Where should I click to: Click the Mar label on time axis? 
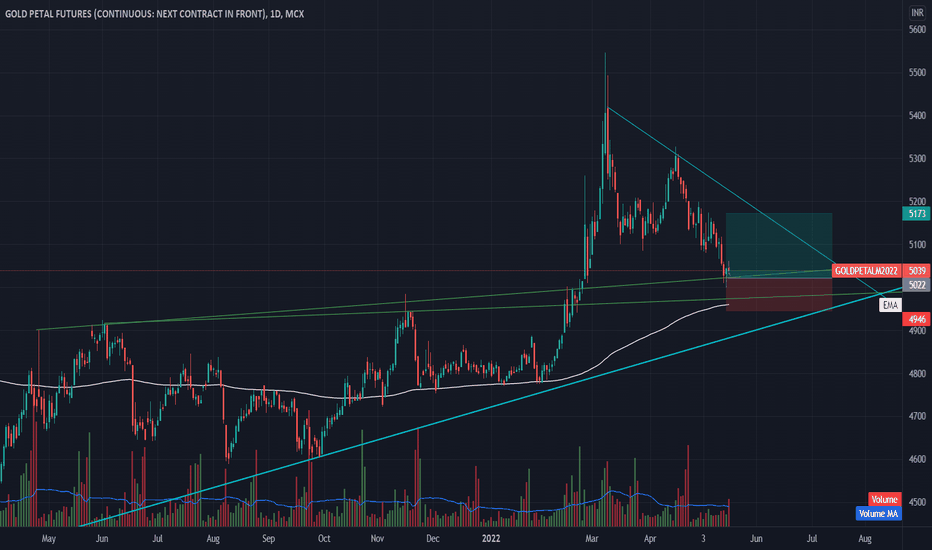coord(591,539)
